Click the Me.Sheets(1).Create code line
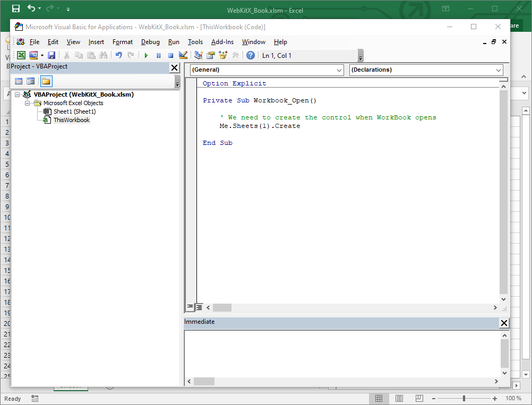532x405 pixels. pos(260,126)
